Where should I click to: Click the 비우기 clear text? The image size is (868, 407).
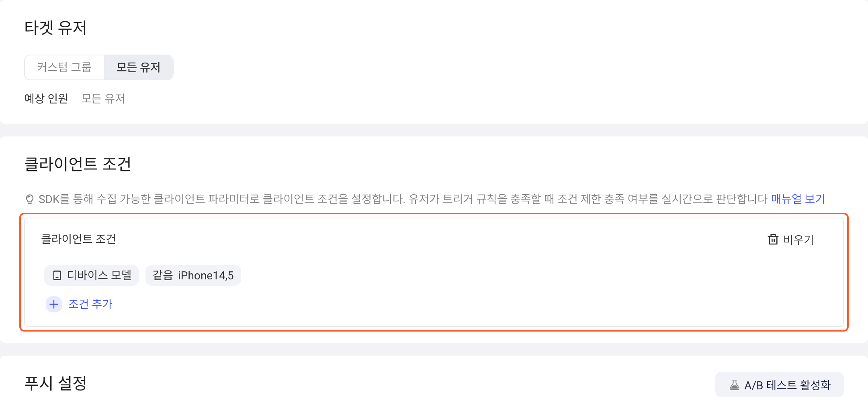[798, 240]
